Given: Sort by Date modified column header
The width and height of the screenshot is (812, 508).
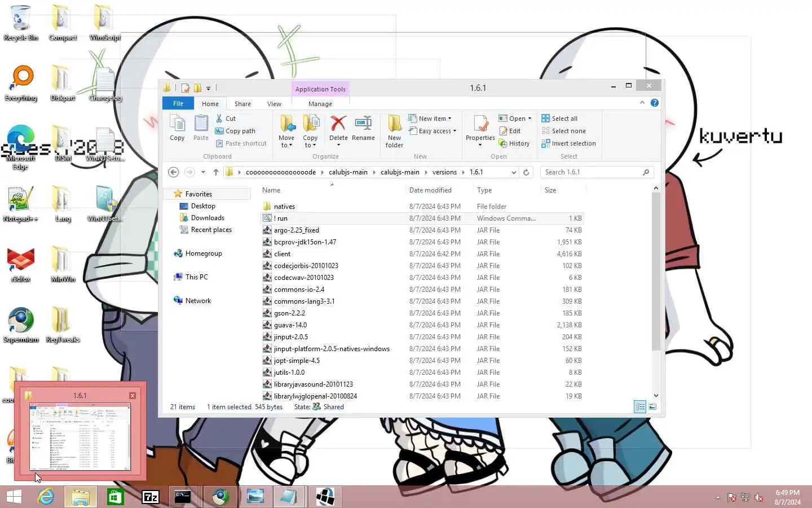Looking at the screenshot, I should click(439, 190).
